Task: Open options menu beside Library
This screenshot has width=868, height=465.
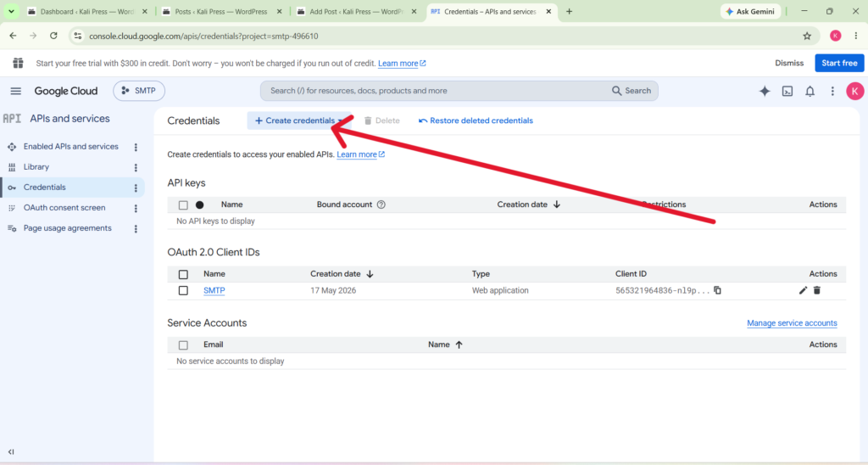Action: tap(136, 167)
